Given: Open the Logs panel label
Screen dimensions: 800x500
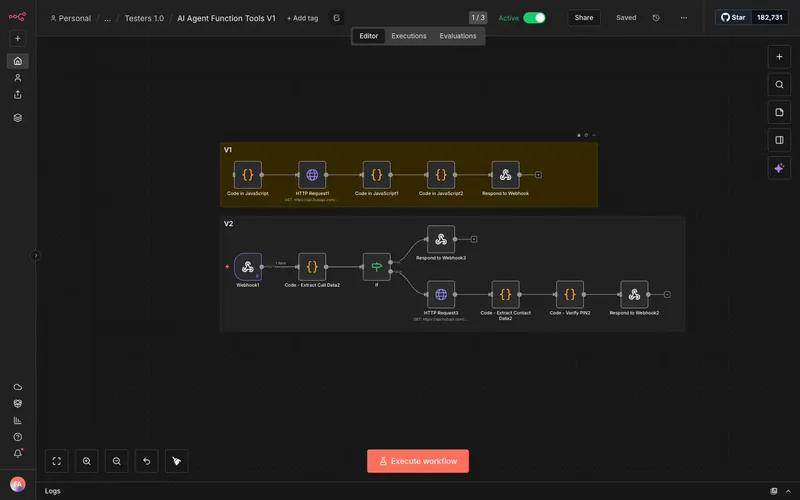Looking at the screenshot, I should click(x=53, y=491).
